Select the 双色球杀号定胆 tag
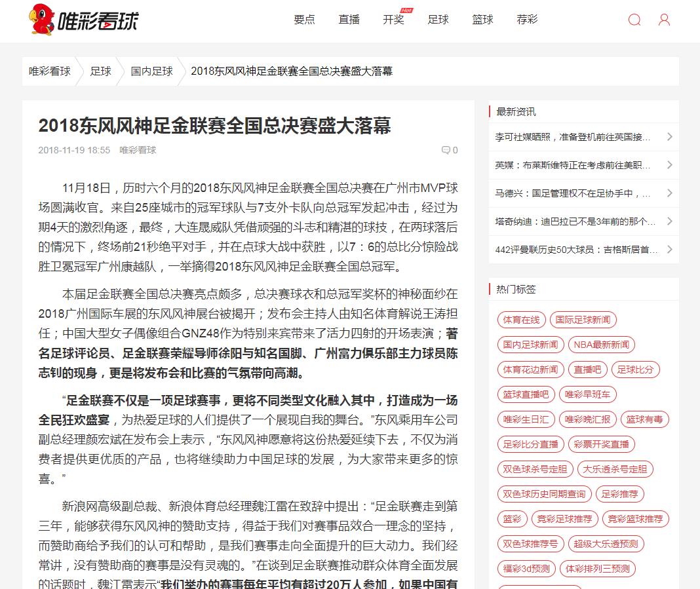The image size is (700, 589). coord(535,469)
